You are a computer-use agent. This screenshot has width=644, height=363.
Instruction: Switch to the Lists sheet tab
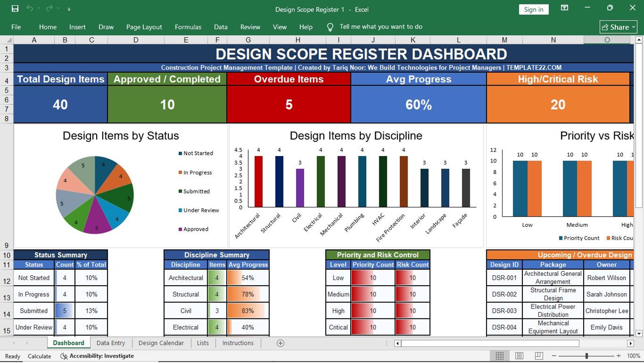[x=203, y=343]
